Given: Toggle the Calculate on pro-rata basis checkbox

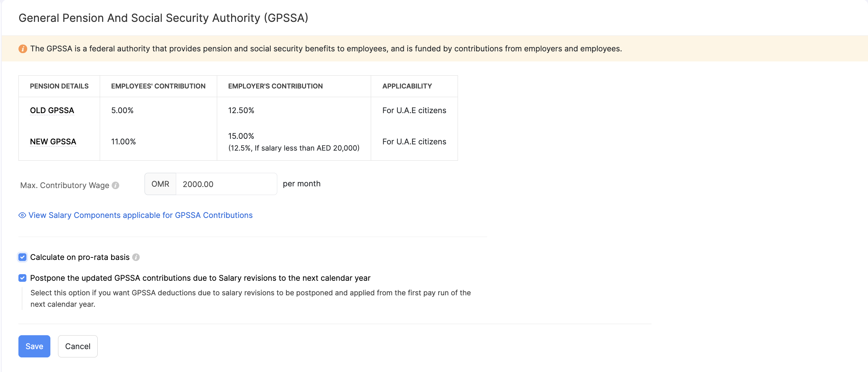Looking at the screenshot, I should (x=23, y=257).
